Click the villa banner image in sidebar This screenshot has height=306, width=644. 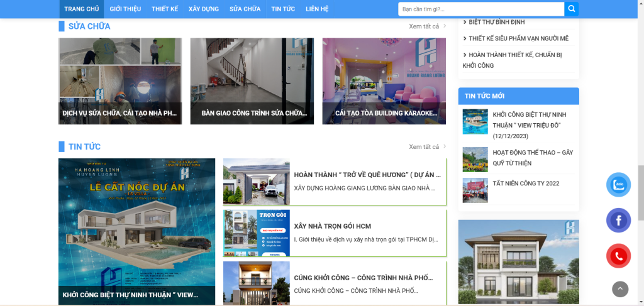518,262
